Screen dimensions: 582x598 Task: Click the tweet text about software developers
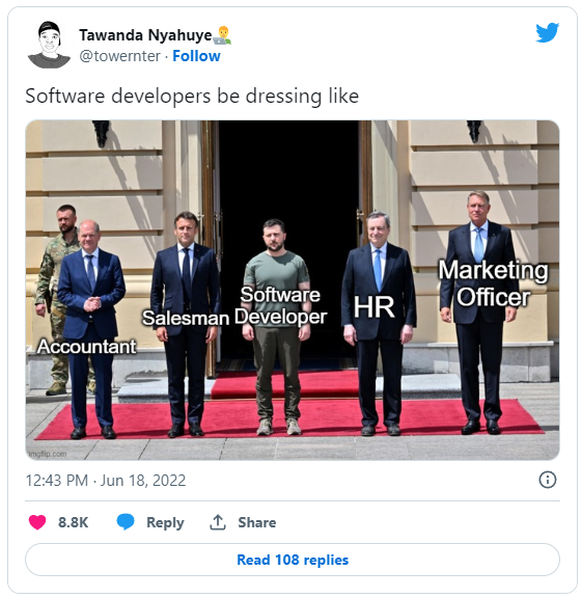point(192,96)
